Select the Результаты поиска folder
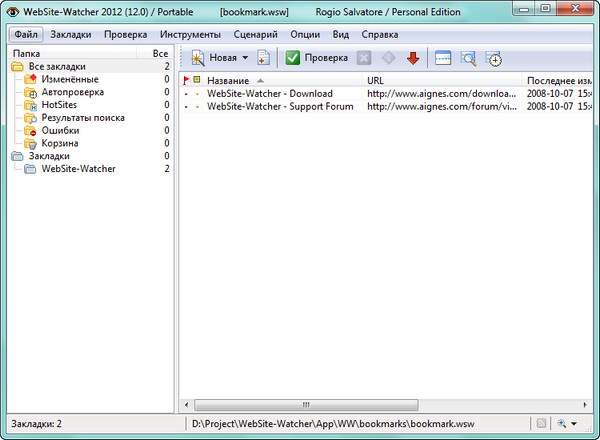 click(x=83, y=118)
